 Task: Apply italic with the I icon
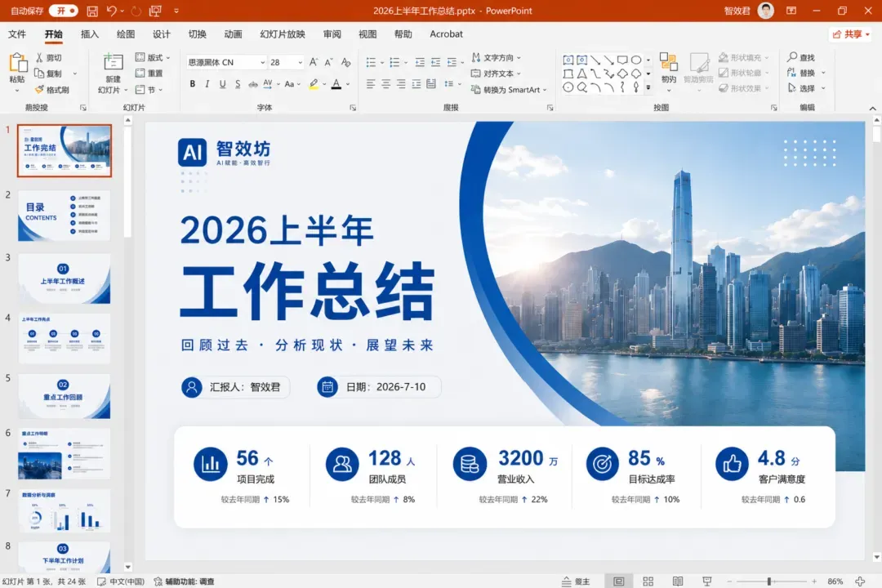pos(207,84)
